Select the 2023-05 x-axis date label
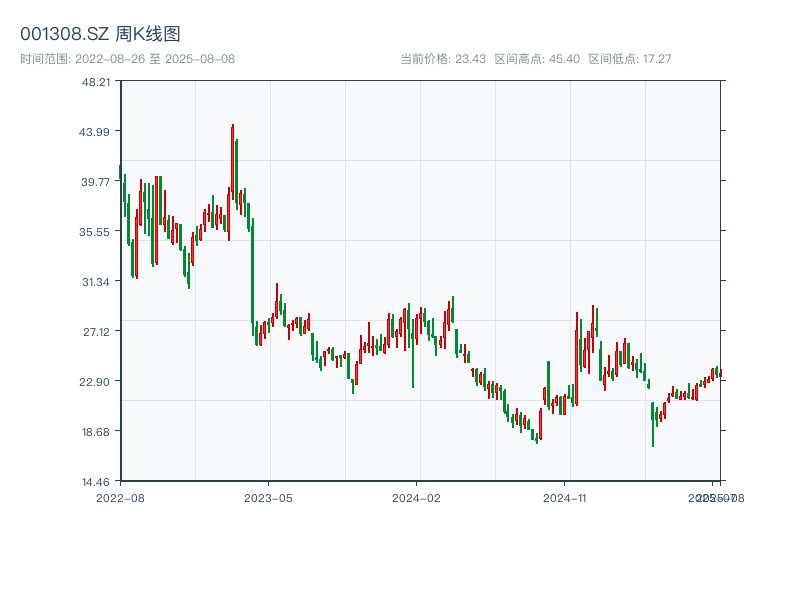Image resolution: width=800 pixels, height=600 pixels. click(x=268, y=497)
